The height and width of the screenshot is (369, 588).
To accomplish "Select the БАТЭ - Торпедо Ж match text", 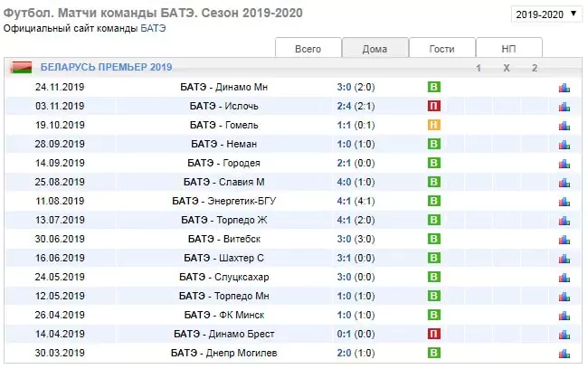I will click(x=223, y=220).
